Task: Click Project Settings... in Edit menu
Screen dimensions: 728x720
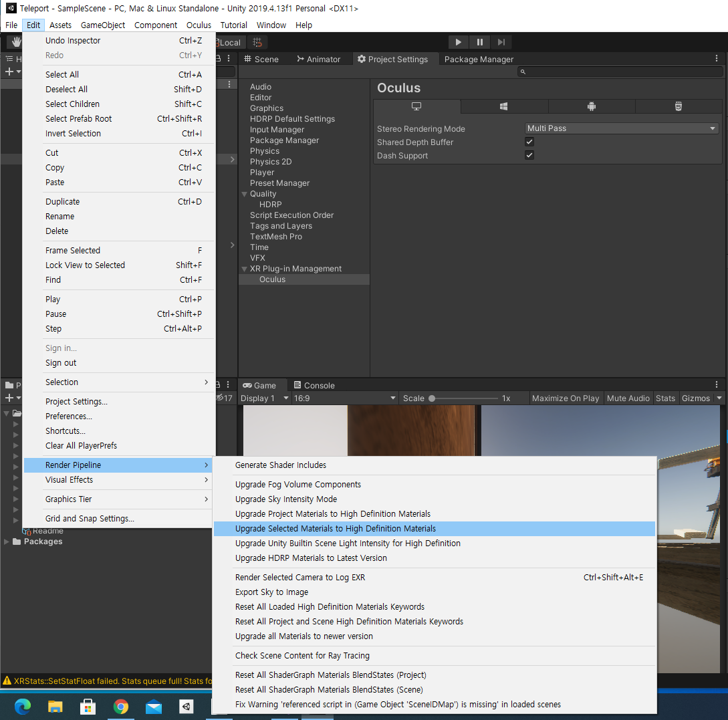Action: 119,402
